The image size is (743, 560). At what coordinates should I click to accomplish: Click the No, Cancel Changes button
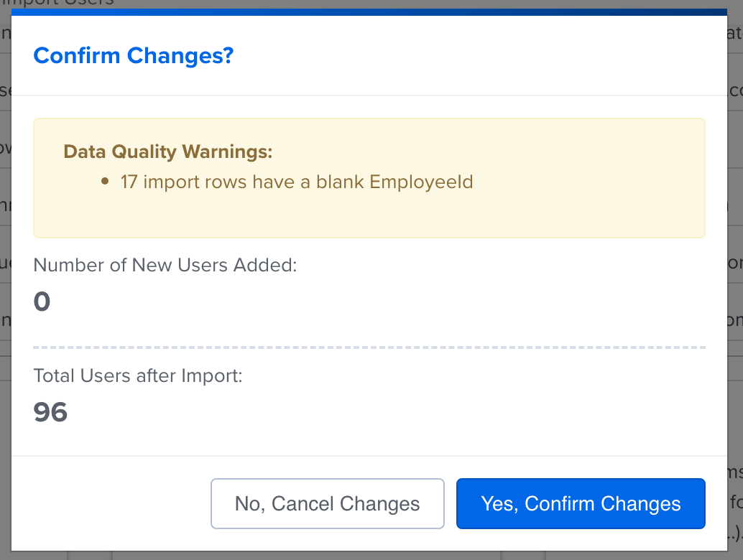327,503
